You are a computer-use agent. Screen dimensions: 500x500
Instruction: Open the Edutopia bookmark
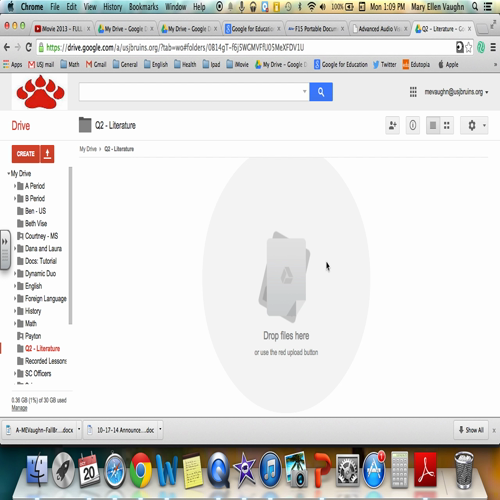416,64
